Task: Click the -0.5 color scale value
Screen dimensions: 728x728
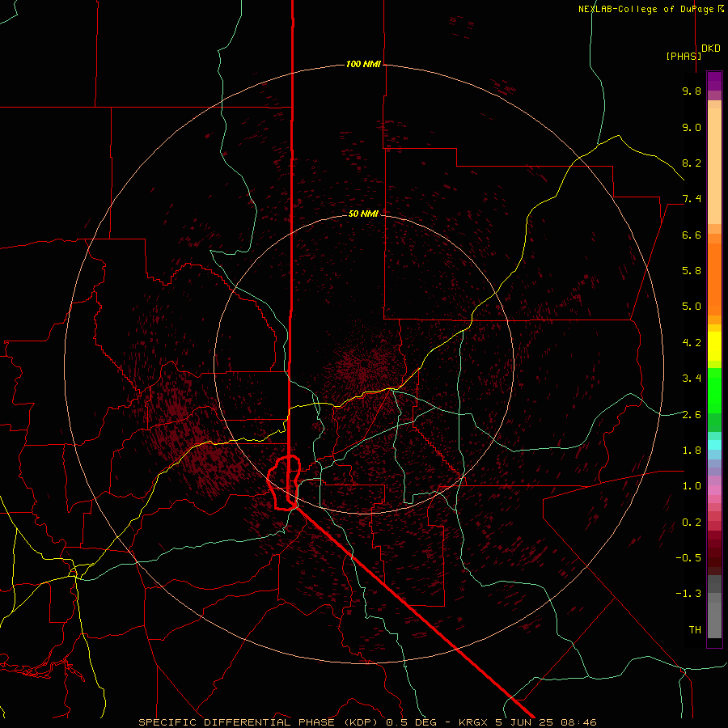Action: [x=688, y=558]
